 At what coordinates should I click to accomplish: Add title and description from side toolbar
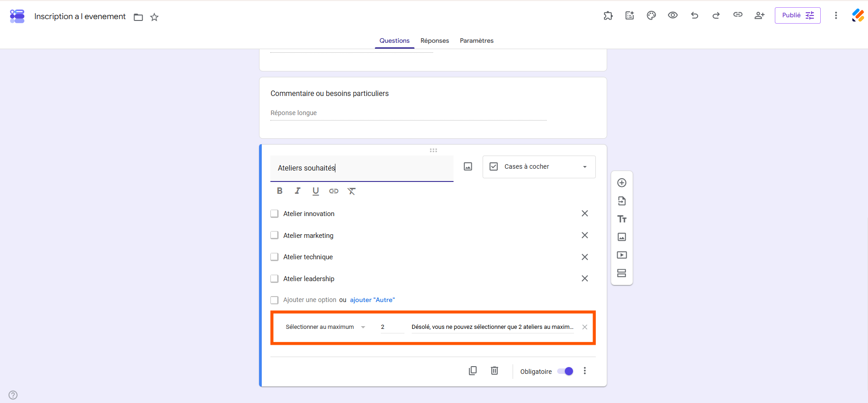tap(622, 219)
